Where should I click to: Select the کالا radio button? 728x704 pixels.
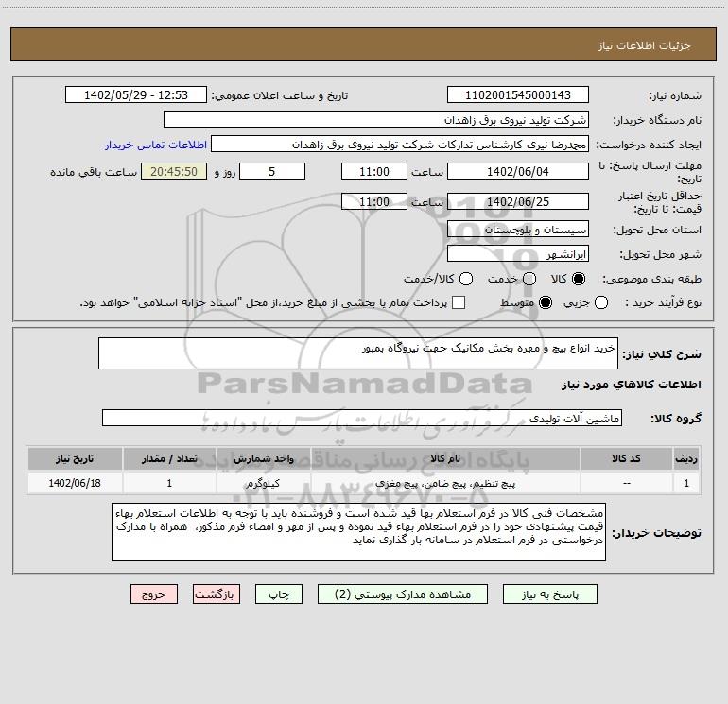tap(579, 279)
